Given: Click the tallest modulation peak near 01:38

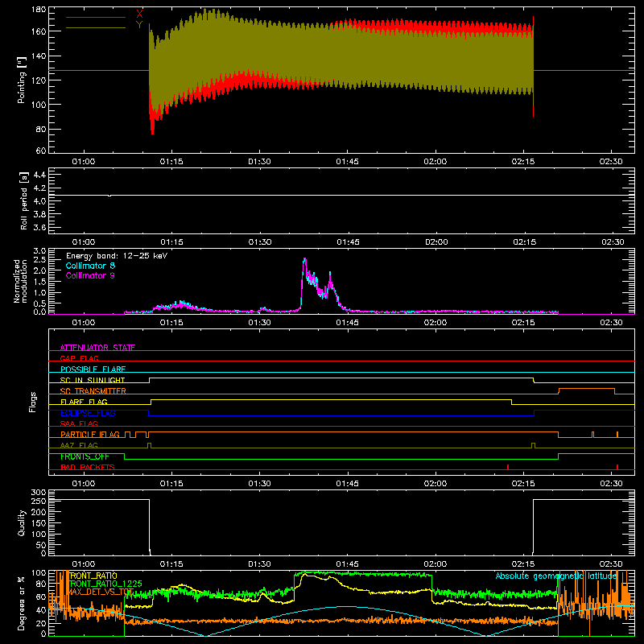Looking at the screenshot, I should pyautogui.click(x=304, y=259).
